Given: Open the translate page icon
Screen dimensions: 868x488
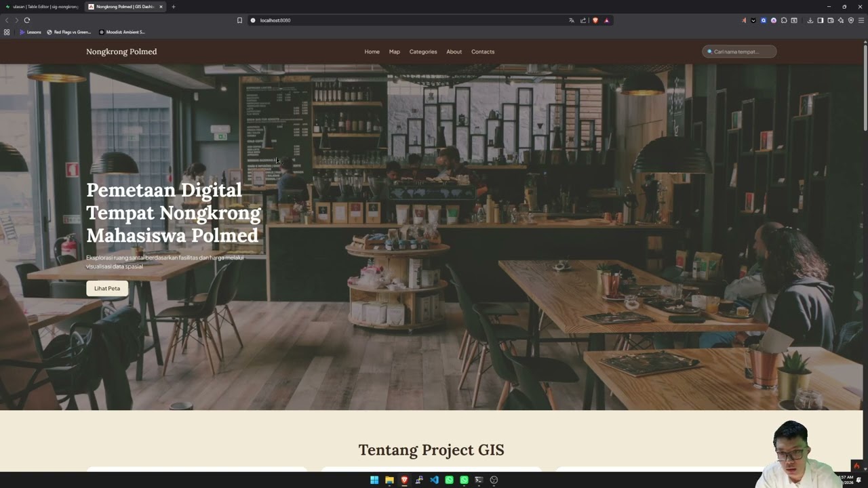Looking at the screenshot, I should pyautogui.click(x=572, y=20).
